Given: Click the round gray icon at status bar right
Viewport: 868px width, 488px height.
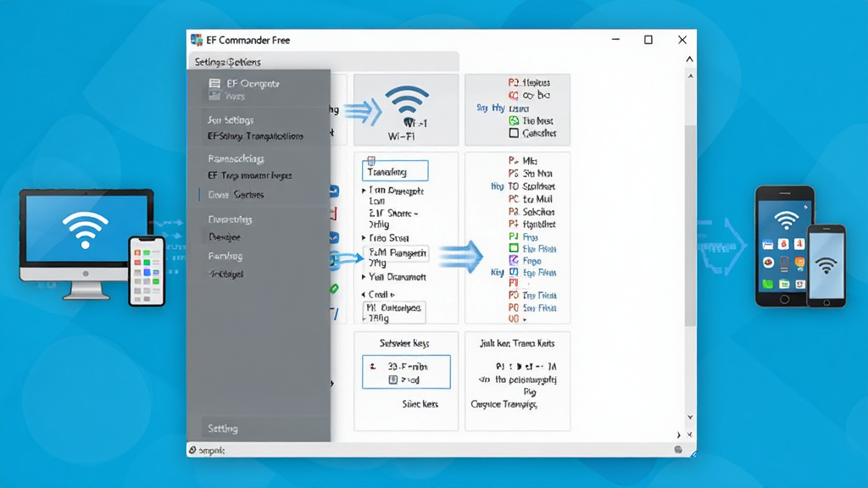Looking at the screenshot, I should pos(678,450).
